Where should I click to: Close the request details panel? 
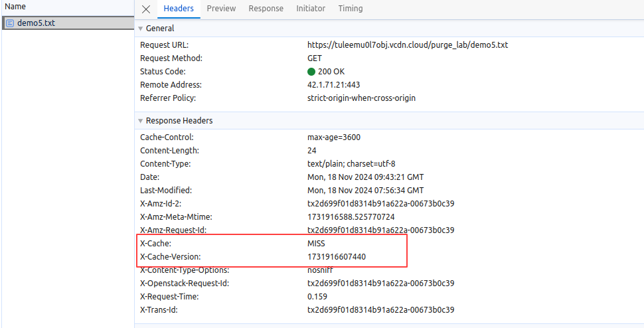[146, 9]
